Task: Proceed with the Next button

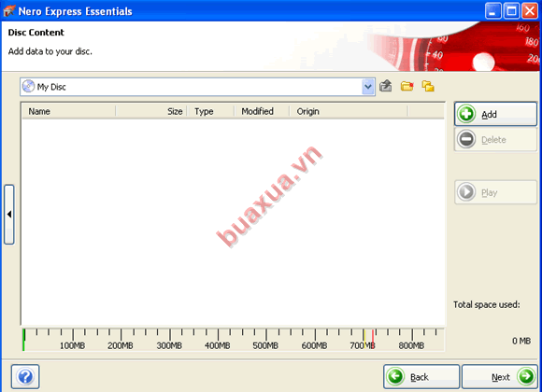Action: pyautogui.click(x=500, y=376)
